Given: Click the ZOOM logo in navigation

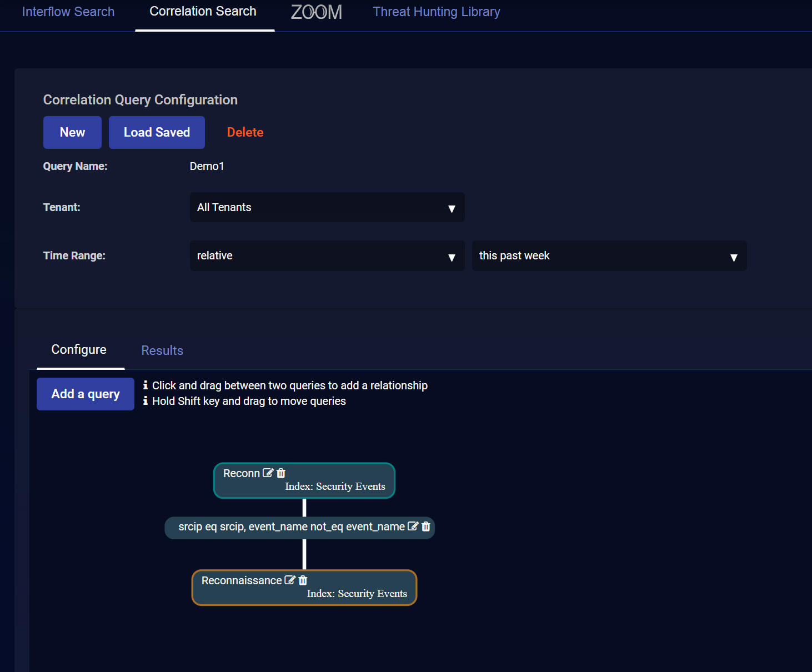Looking at the screenshot, I should click(316, 12).
